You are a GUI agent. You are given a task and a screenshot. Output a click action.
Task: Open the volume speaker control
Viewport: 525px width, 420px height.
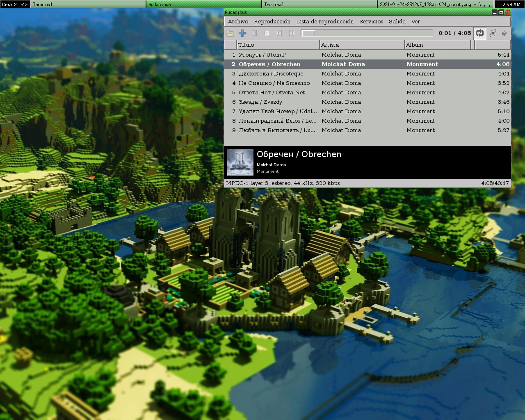[504, 33]
